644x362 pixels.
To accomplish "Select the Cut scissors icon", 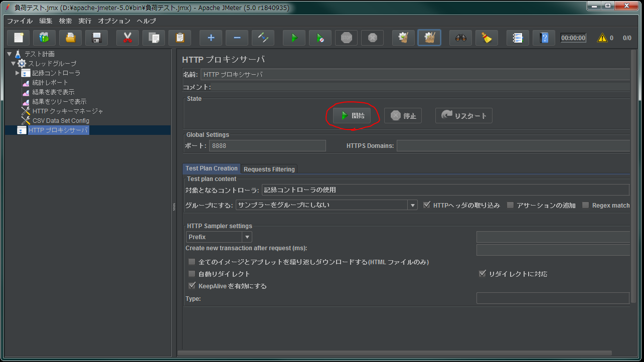I will (127, 38).
